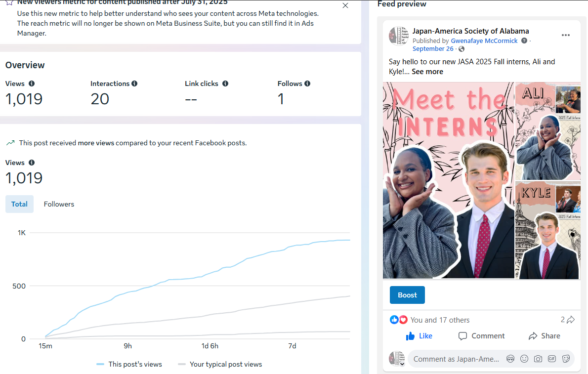Viewport: 588px width, 374px height.
Task: Toggle This post's views legend series
Action: click(129, 364)
